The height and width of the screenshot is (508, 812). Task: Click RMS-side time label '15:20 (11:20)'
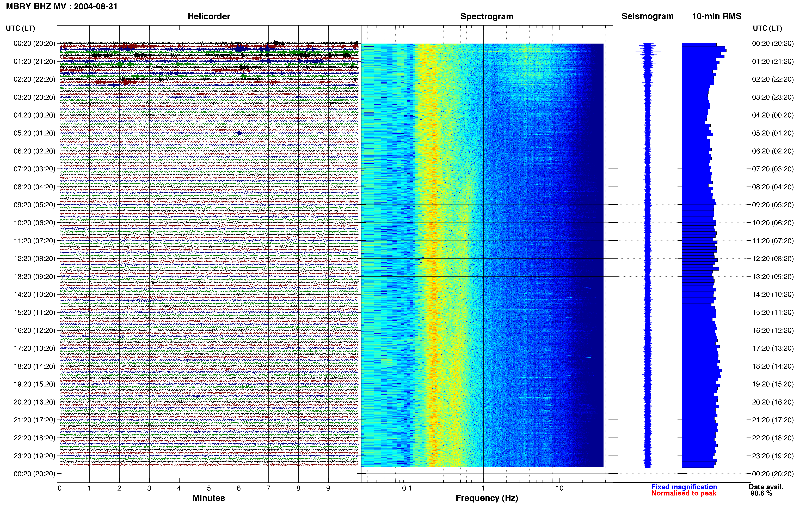(773, 312)
